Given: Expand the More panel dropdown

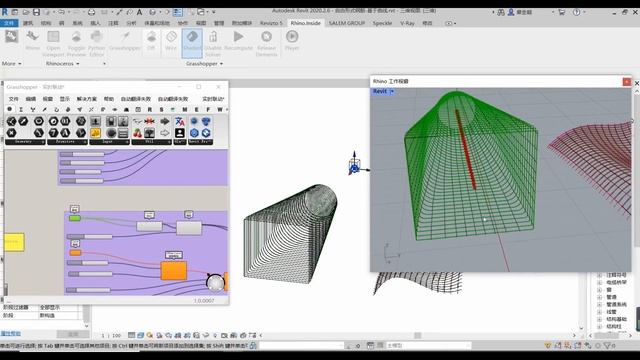Looking at the screenshot, I should pyautogui.click(x=11, y=64).
